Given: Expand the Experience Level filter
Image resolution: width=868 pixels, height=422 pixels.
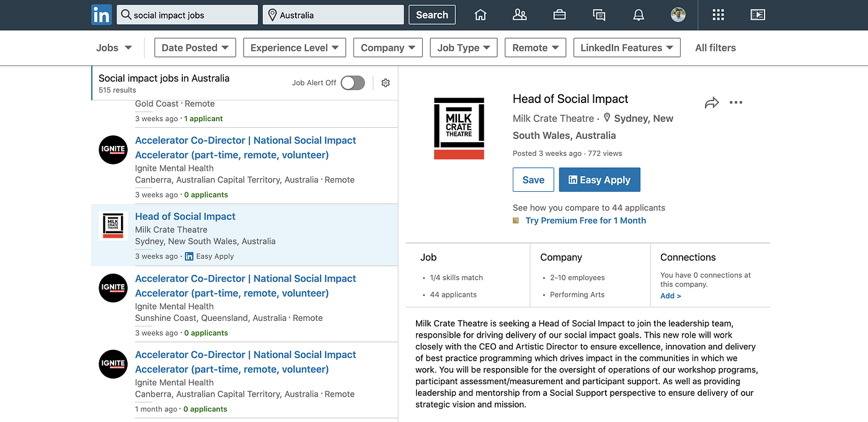Looking at the screenshot, I should 294,48.
